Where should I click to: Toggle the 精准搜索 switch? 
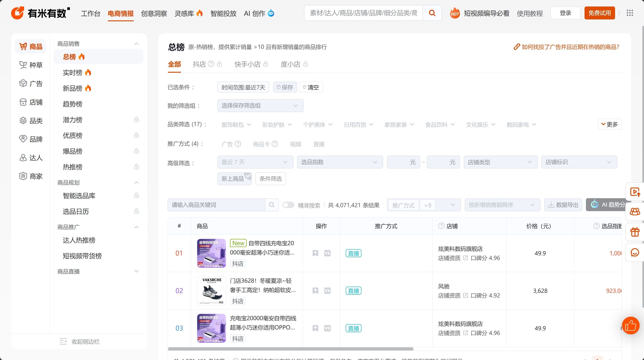point(288,205)
